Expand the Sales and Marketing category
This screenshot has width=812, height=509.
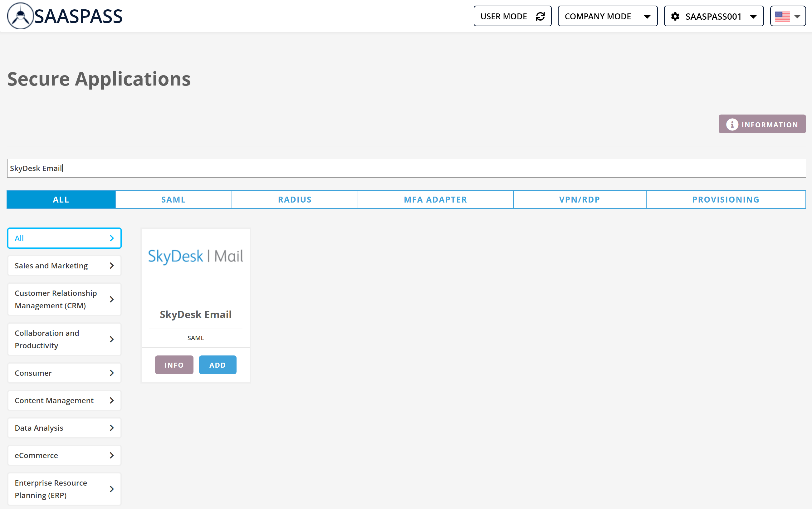65,266
